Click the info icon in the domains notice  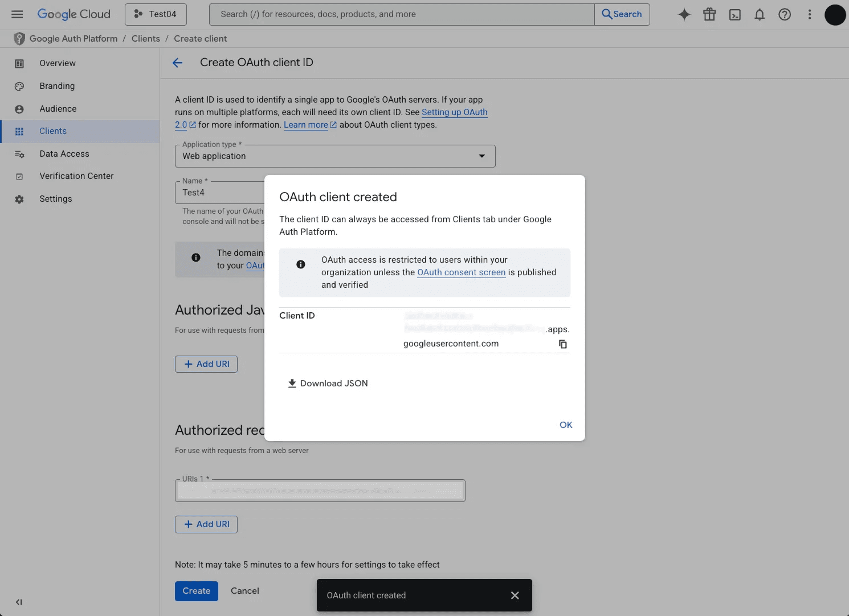click(x=196, y=258)
